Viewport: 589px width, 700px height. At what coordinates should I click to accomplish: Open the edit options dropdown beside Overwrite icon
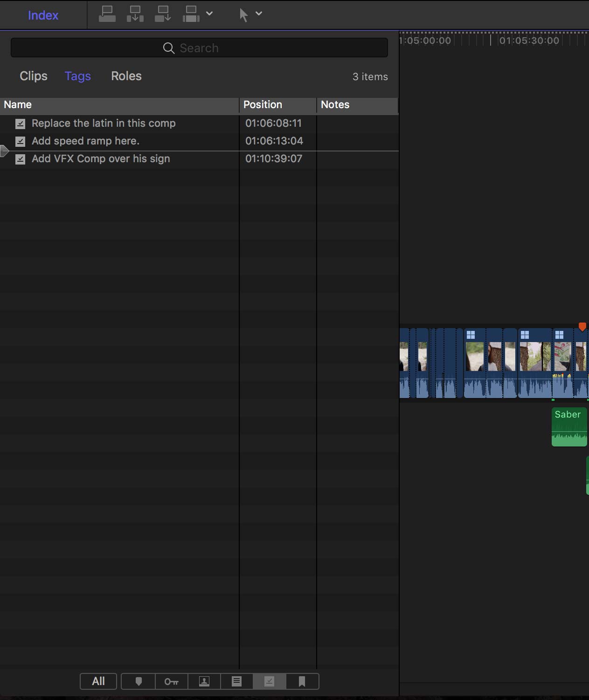click(209, 14)
